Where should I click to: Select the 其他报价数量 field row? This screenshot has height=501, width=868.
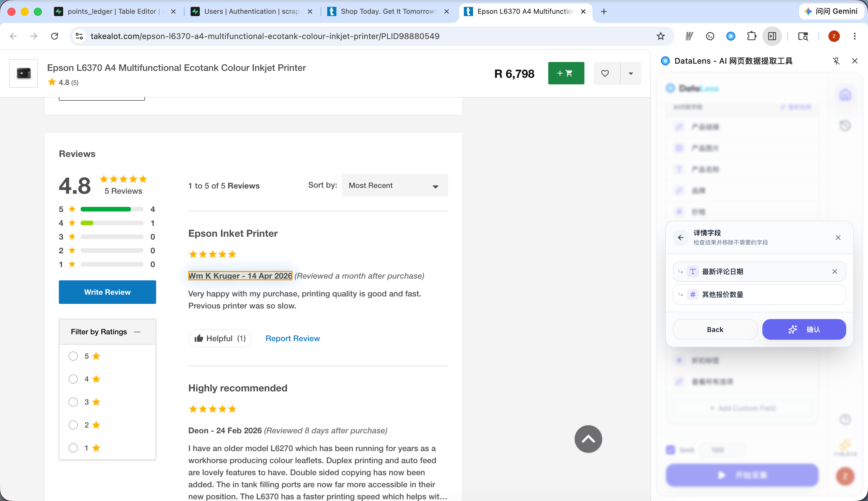click(x=759, y=294)
